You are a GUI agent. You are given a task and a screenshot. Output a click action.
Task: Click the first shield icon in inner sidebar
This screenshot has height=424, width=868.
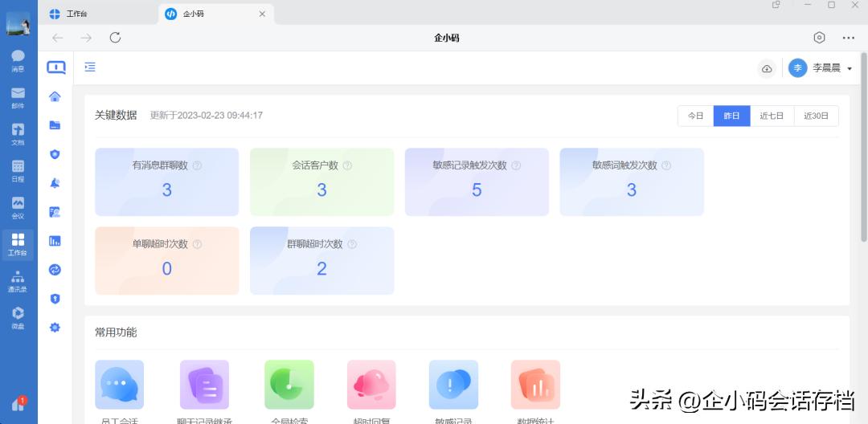(x=55, y=154)
